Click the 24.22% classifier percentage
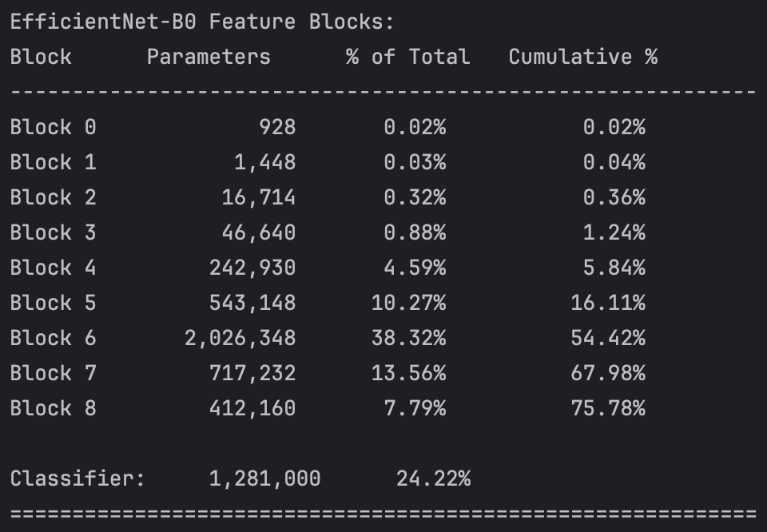 [x=433, y=478]
